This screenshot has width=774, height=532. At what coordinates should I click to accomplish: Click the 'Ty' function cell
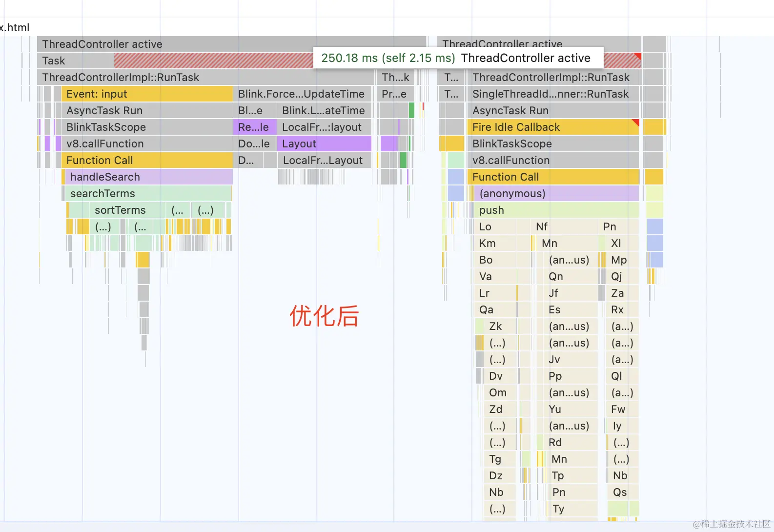[572, 509]
